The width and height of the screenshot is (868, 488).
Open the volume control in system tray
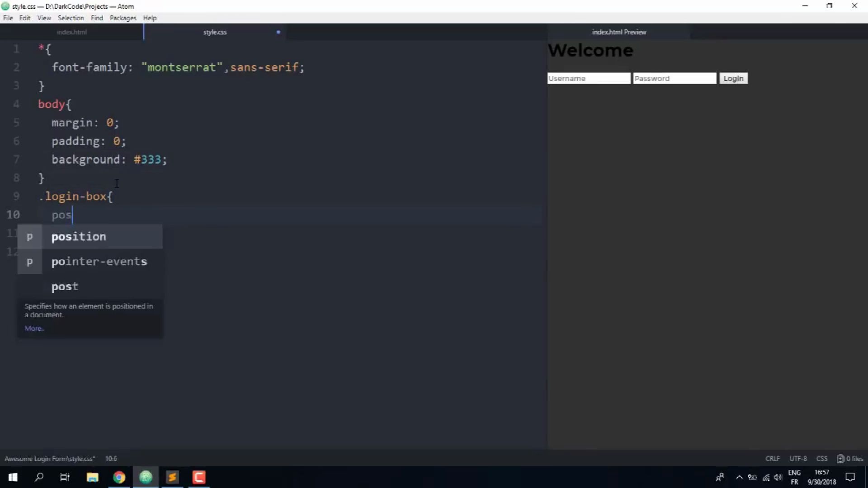(x=778, y=477)
